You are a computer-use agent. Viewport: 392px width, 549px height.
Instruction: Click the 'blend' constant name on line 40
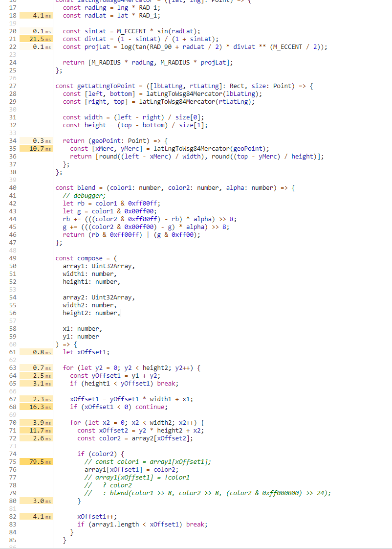pos(87,188)
